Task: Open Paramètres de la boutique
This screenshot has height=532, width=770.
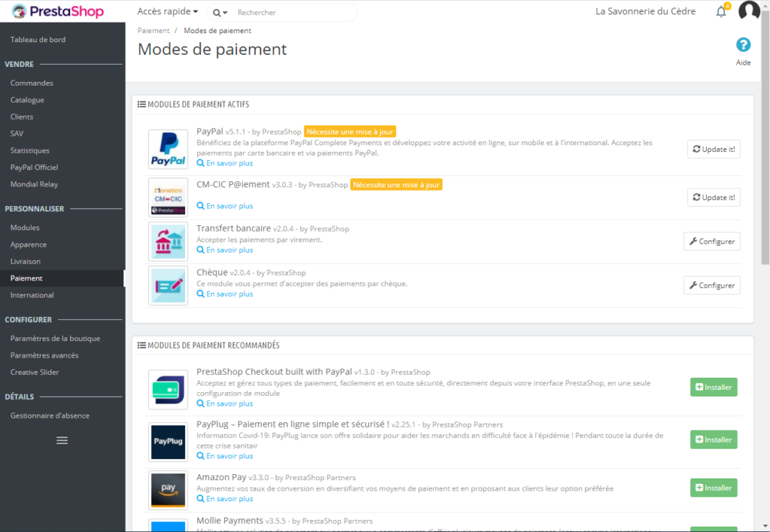Action: point(55,339)
